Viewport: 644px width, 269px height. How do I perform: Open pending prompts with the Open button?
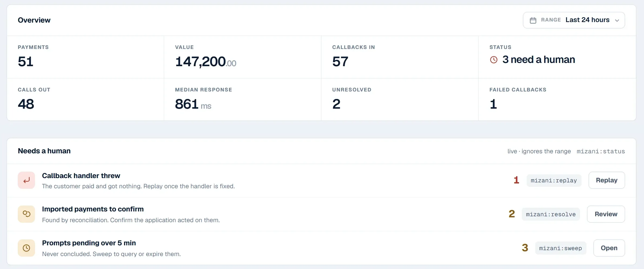(609, 248)
